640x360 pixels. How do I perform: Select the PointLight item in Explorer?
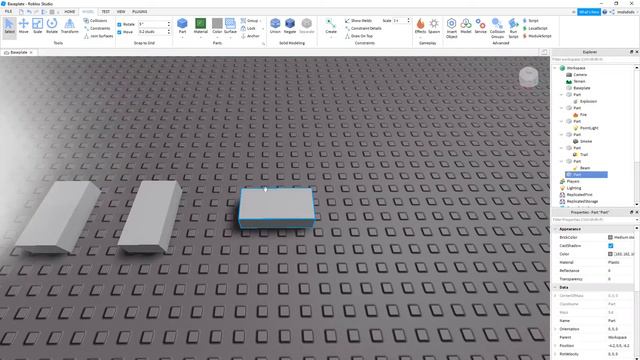coord(589,128)
